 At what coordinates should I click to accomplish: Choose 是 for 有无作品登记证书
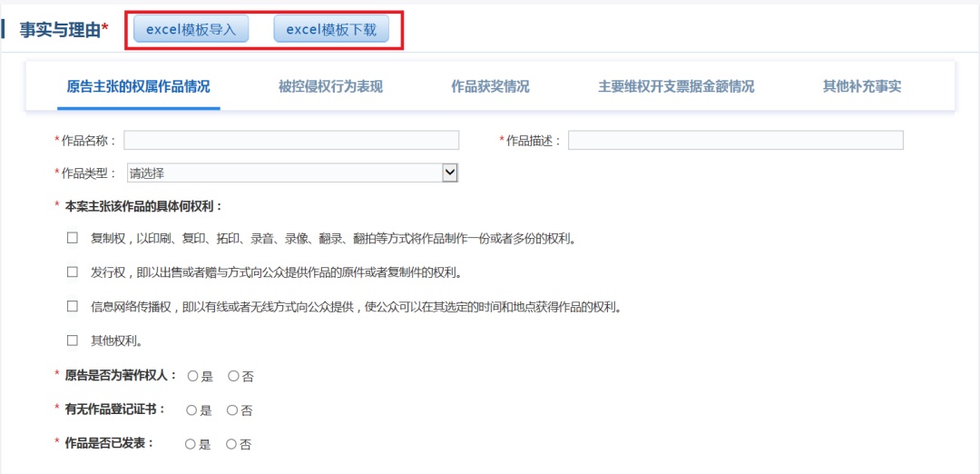(191, 410)
